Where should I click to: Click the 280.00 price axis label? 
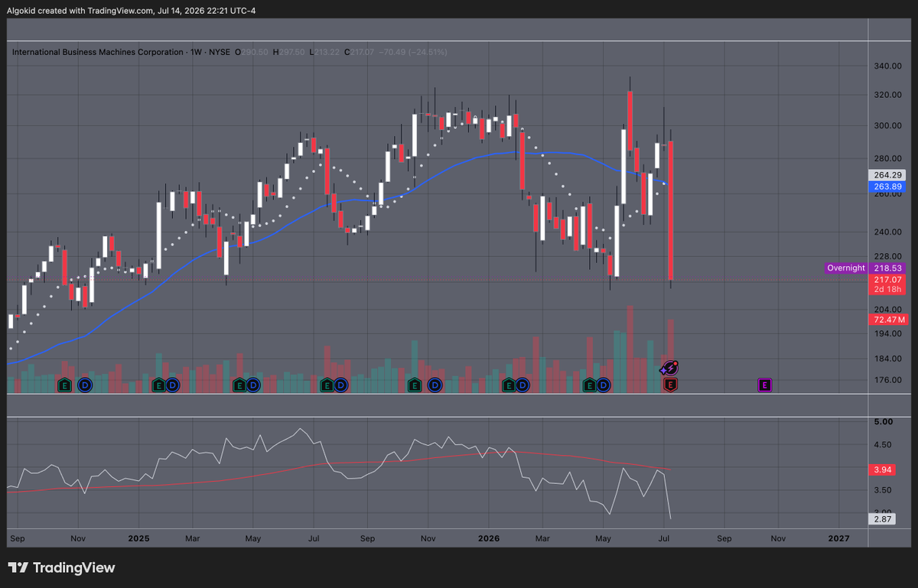(888, 159)
